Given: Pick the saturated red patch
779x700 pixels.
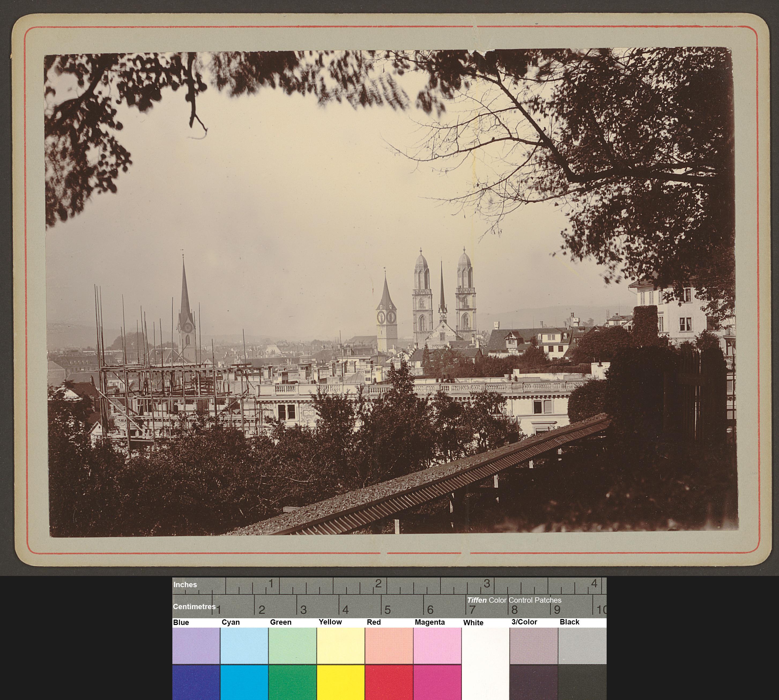Looking at the screenshot, I should point(389,683).
